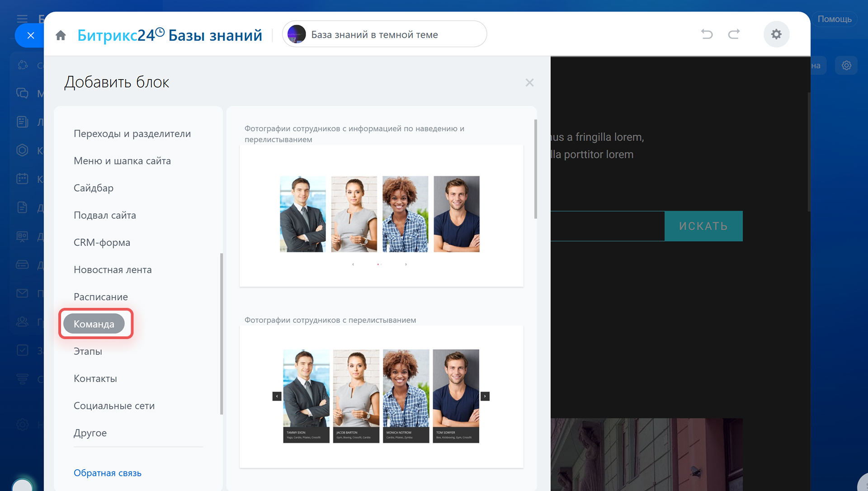Click the gear icon in the background window
This screenshot has height=491, width=868.
(x=846, y=66)
